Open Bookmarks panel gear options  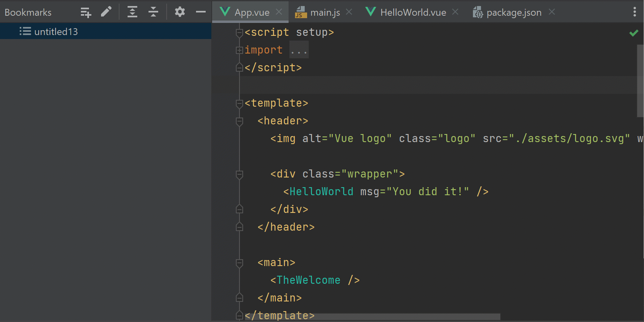(x=180, y=12)
